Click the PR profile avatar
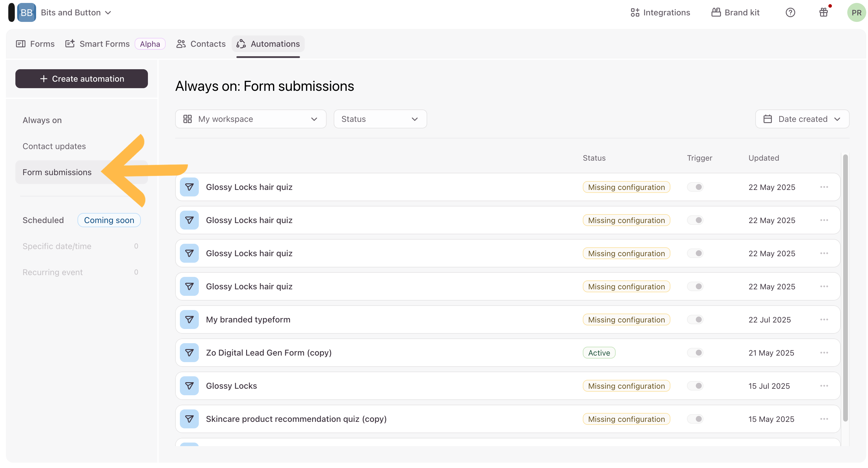Image resolution: width=868 pixels, height=468 pixels. (856, 12)
